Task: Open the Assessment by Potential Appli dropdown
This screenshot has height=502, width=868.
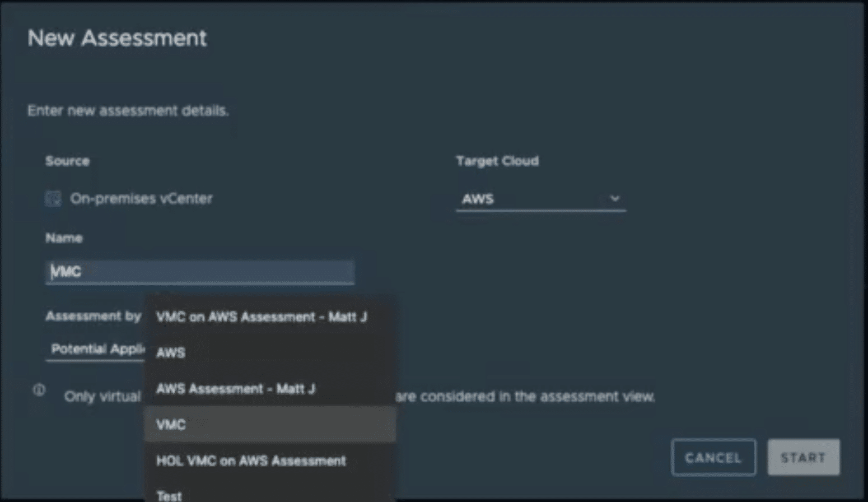Action: pos(95,349)
